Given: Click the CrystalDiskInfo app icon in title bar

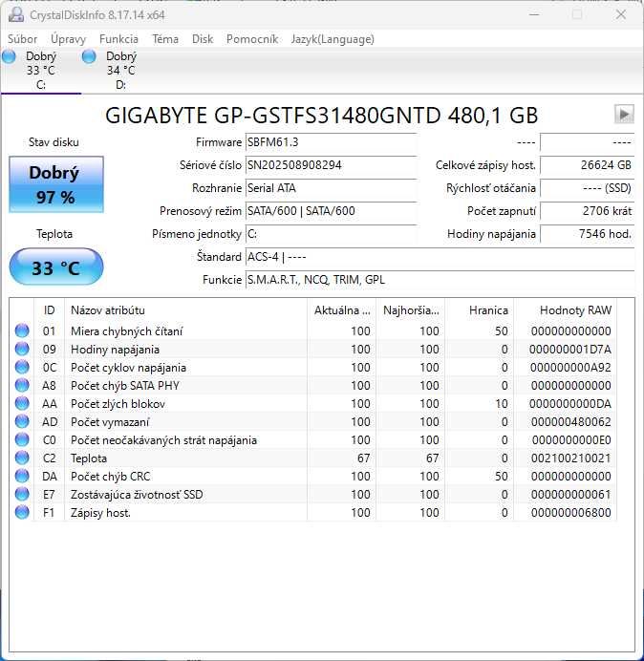Looking at the screenshot, I should [16, 14].
